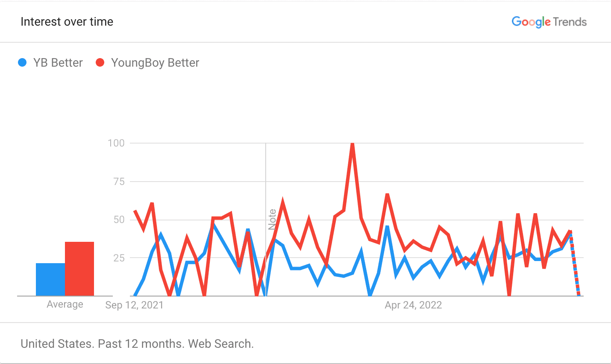The height and width of the screenshot is (364, 611).
Task: Select the YB Better legend label
Action: pyautogui.click(x=58, y=63)
